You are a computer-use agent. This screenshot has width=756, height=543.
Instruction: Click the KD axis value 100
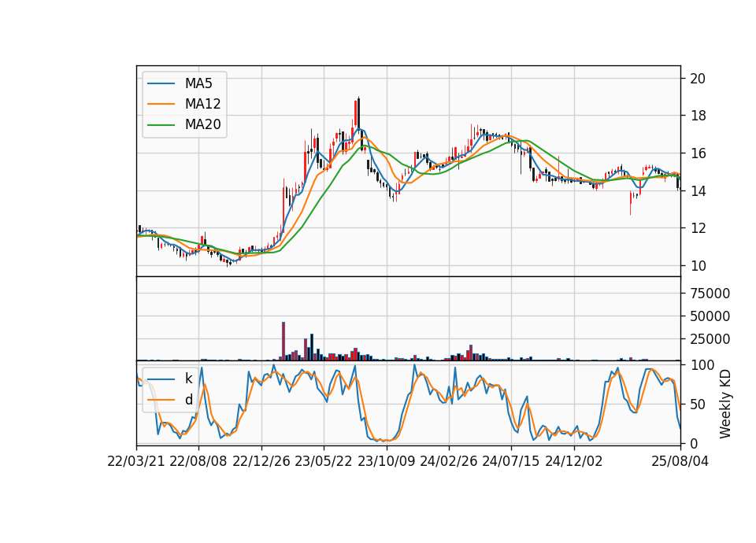[x=702, y=365]
